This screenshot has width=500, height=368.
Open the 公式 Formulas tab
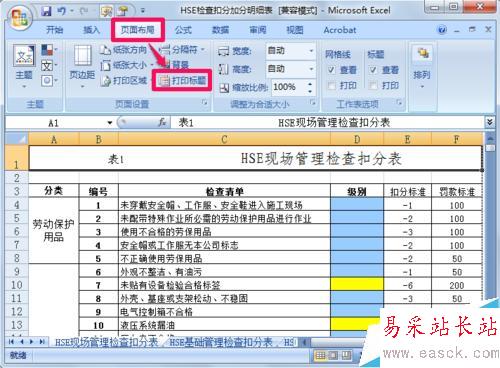183,30
